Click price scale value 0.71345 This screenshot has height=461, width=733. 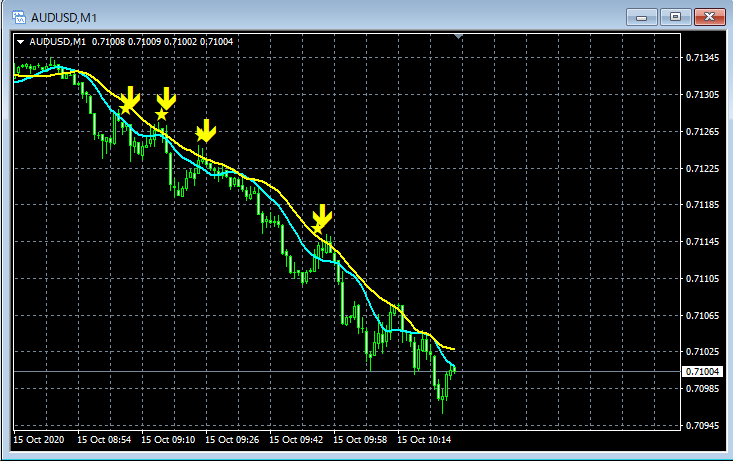pyautogui.click(x=702, y=58)
